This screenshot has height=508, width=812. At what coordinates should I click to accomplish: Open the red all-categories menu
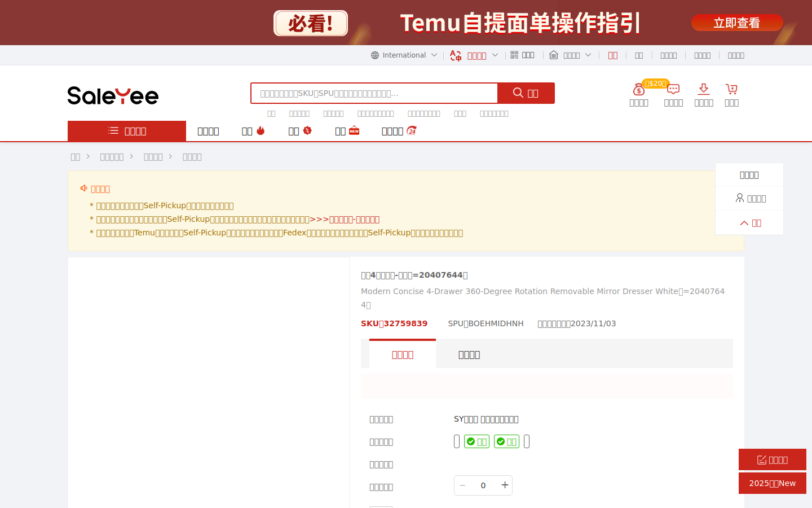pos(127,131)
